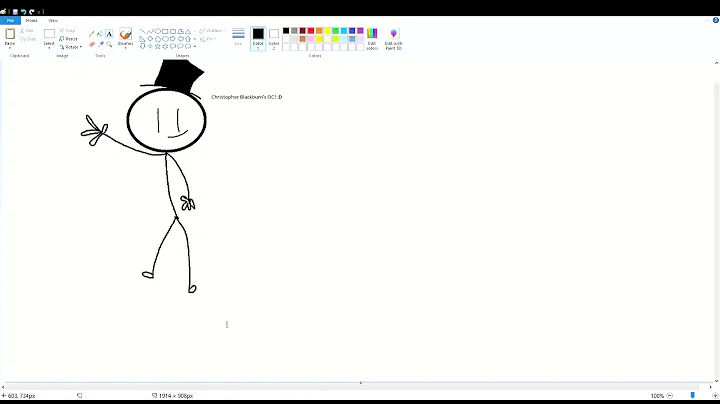Viewport: 720px width, 404px height.
Task: Pick the black color swatch
Action: coord(286,31)
